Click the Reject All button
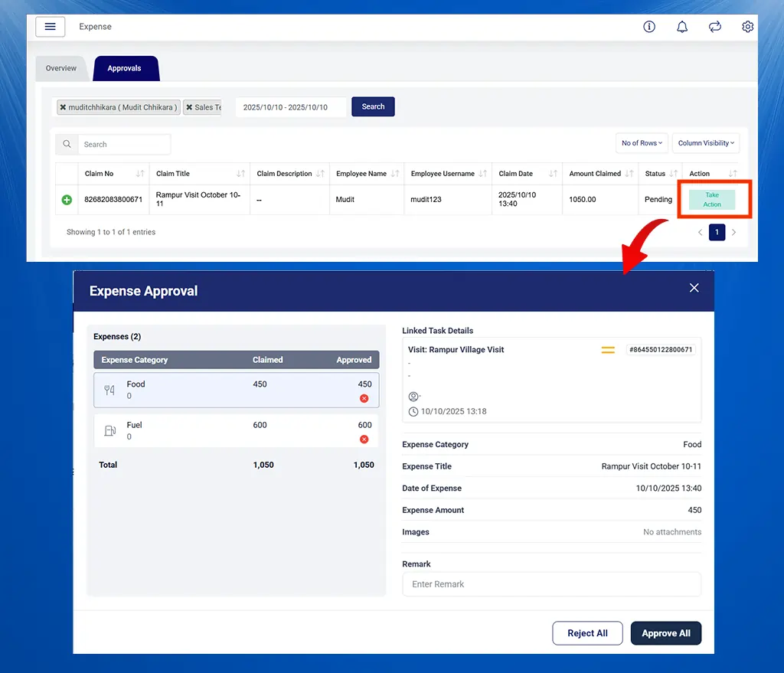784x673 pixels. pos(587,633)
